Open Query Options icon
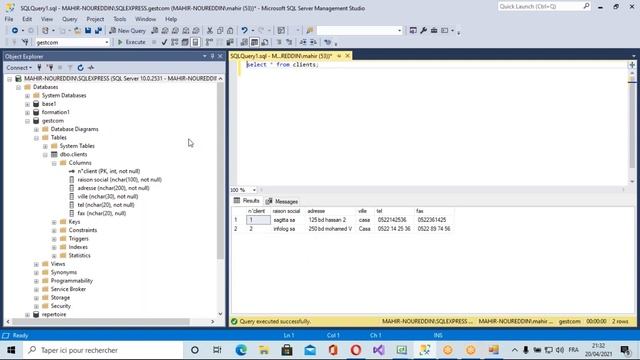 [x=185, y=42]
